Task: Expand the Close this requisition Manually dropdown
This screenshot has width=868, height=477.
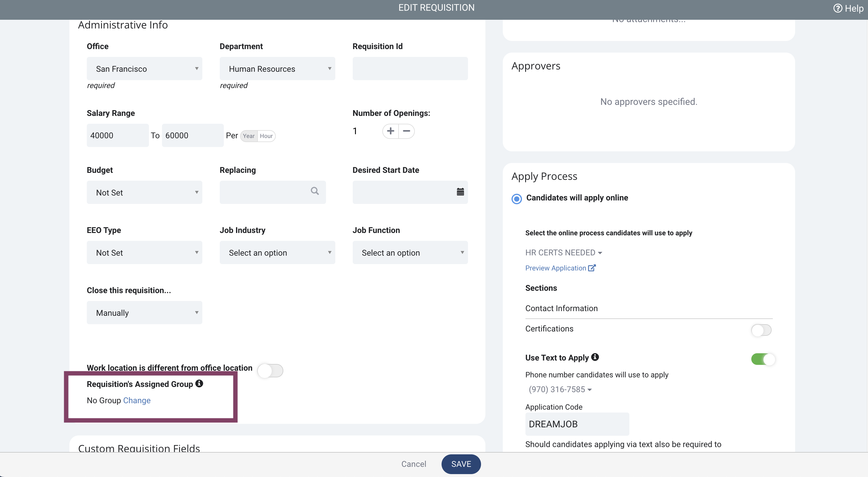Action: click(145, 313)
